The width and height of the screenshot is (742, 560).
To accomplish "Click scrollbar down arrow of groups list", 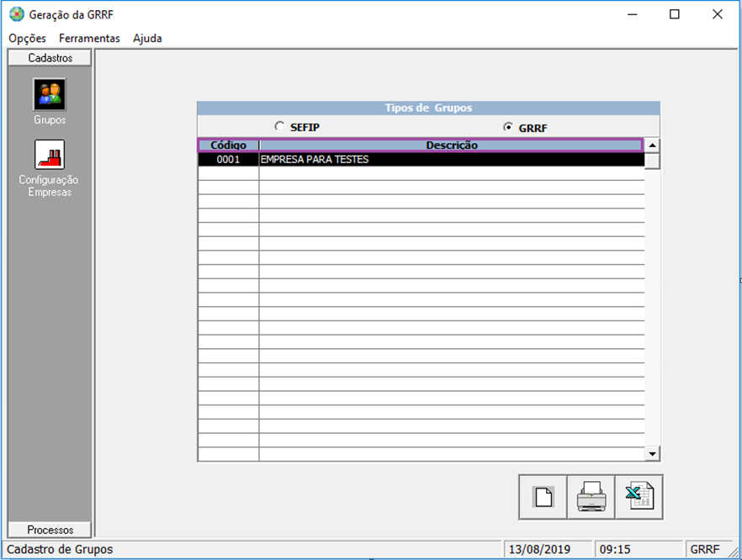I will coord(652,454).
